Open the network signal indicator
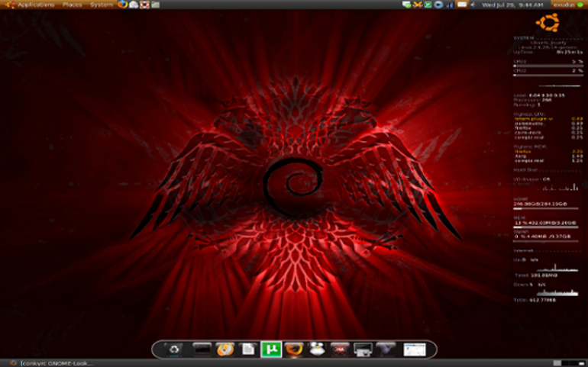The width and height of the screenshot is (588, 367). [450, 5]
